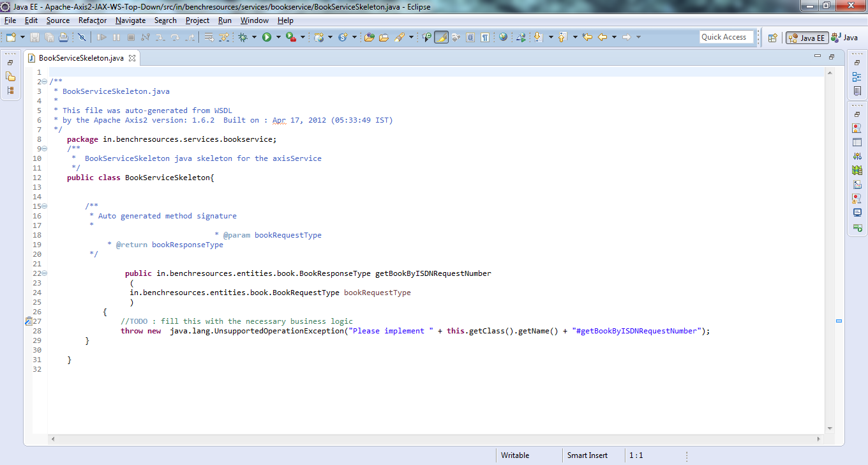Open the Task List view icon in sidebar
This screenshot has width=868, height=465.
point(857,91)
